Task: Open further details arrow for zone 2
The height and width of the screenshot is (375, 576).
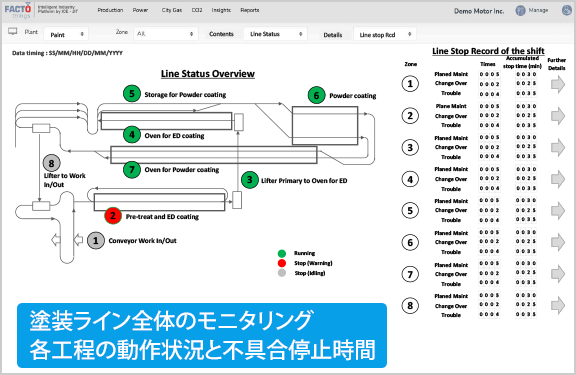Action: 558,116
